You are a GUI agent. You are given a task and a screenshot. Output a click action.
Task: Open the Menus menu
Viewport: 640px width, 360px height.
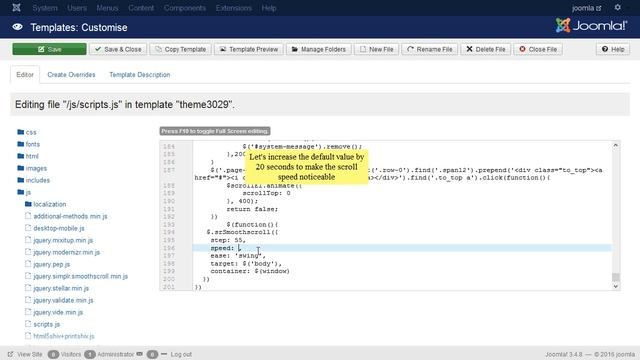[107, 8]
